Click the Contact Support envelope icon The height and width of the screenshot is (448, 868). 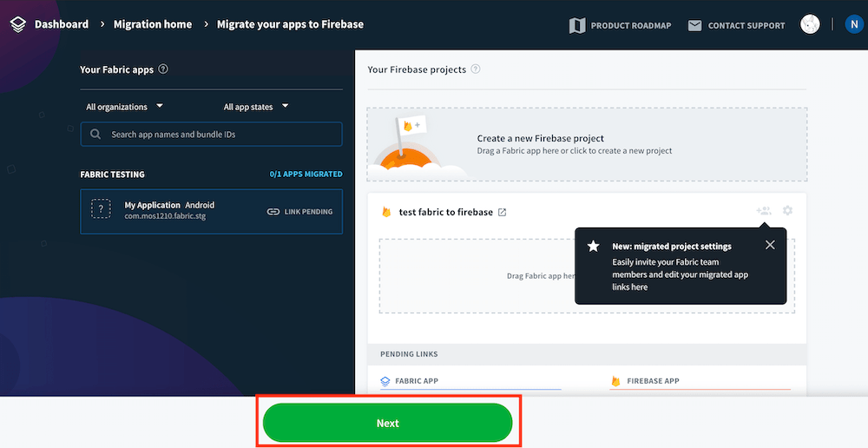pos(694,25)
